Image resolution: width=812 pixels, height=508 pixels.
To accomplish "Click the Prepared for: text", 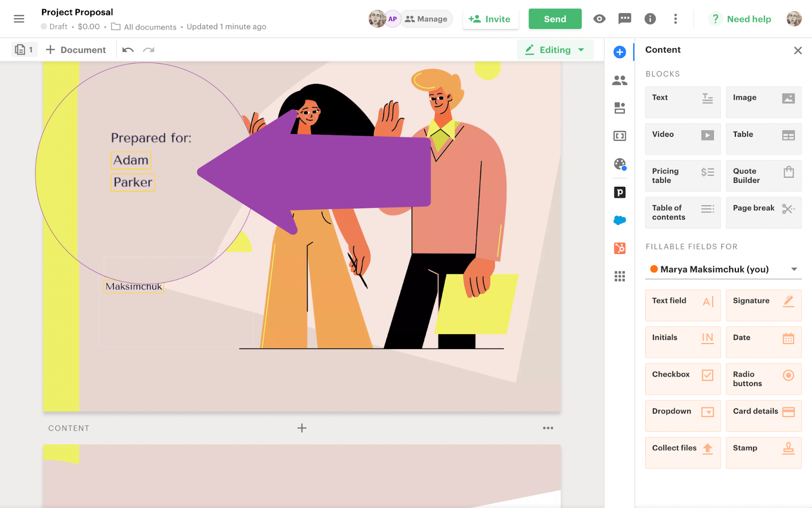I will tap(151, 138).
